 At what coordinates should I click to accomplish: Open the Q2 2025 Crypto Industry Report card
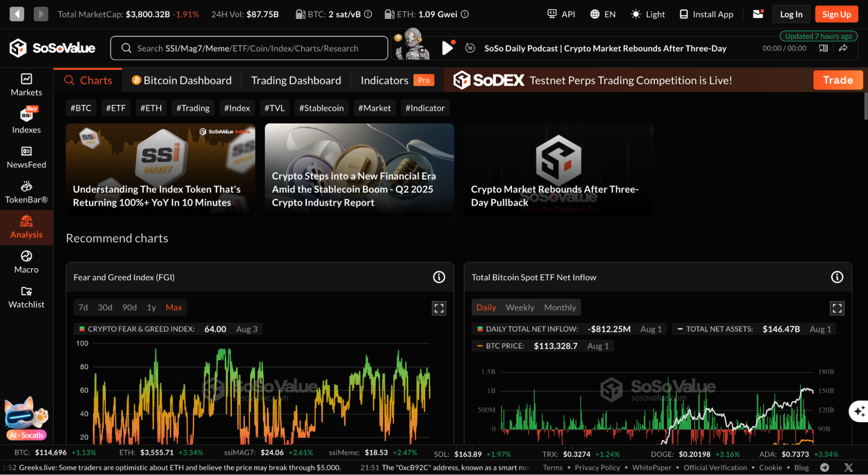(360, 169)
